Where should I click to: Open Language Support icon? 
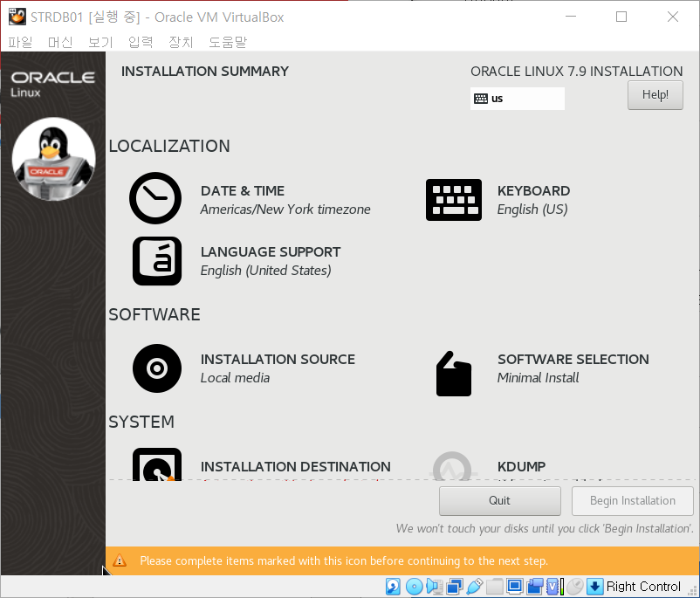pyautogui.click(x=157, y=261)
